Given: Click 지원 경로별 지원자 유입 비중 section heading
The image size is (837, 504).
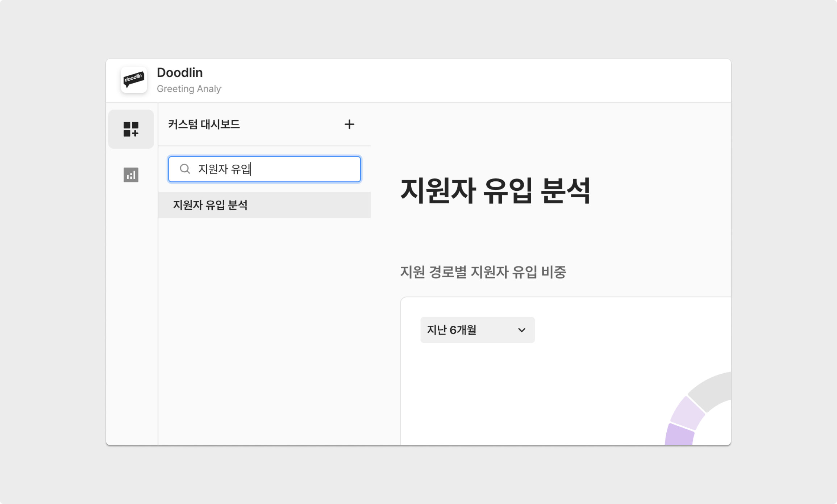Looking at the screenshot, I should pyautogui.click(x=483, y=272).
